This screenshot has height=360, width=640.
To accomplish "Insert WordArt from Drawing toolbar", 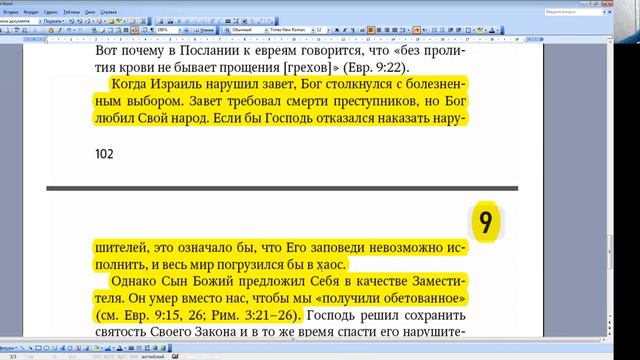I will pyautogui.click(x=62, y=348).
